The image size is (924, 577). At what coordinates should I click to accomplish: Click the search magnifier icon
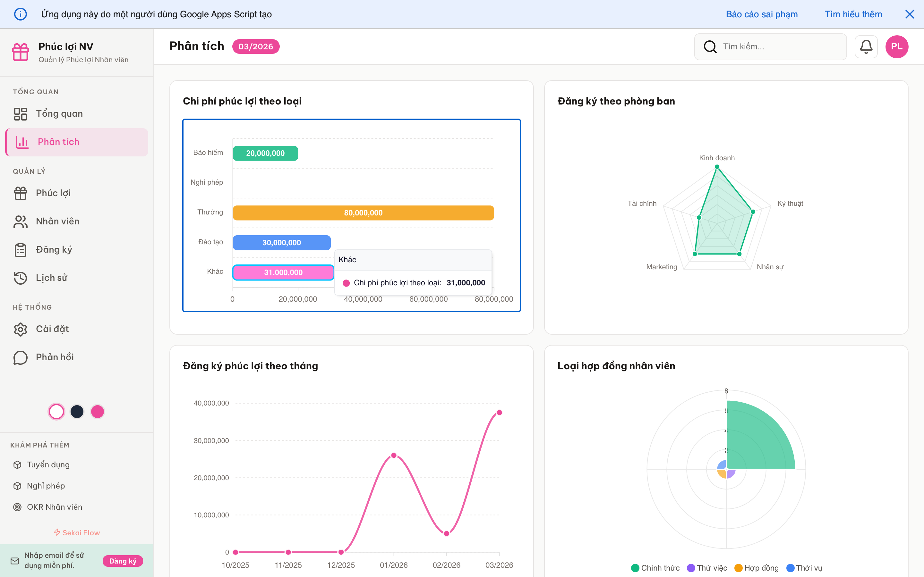[710, 46]
